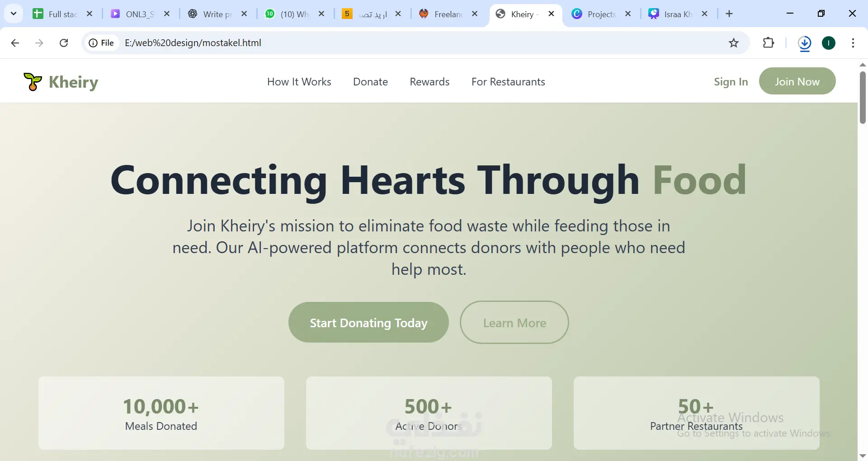Open the How It Works nav link
868x461 pixels.
tap(299, 82)
